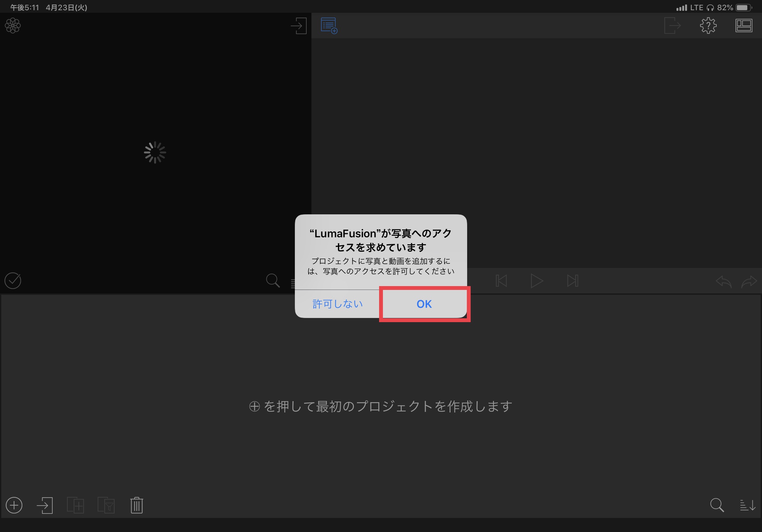
Task: Change the layout with the panel icon
Action: (x=743, y=26)
